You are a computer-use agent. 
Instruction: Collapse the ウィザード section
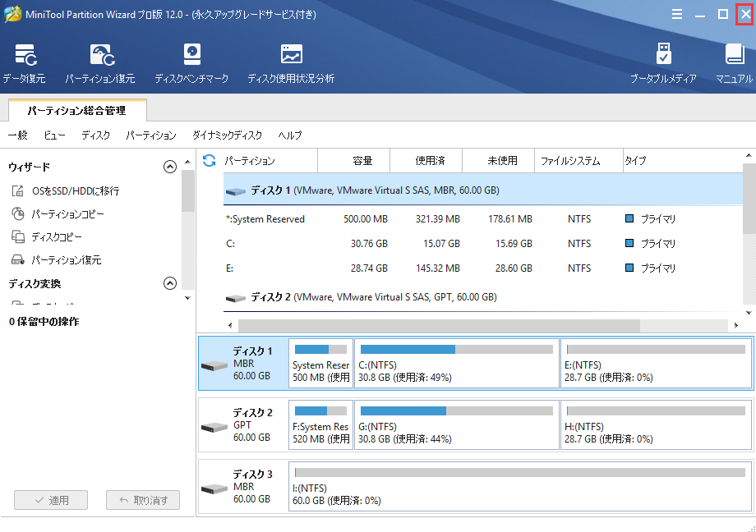click(x=170, y=167)
